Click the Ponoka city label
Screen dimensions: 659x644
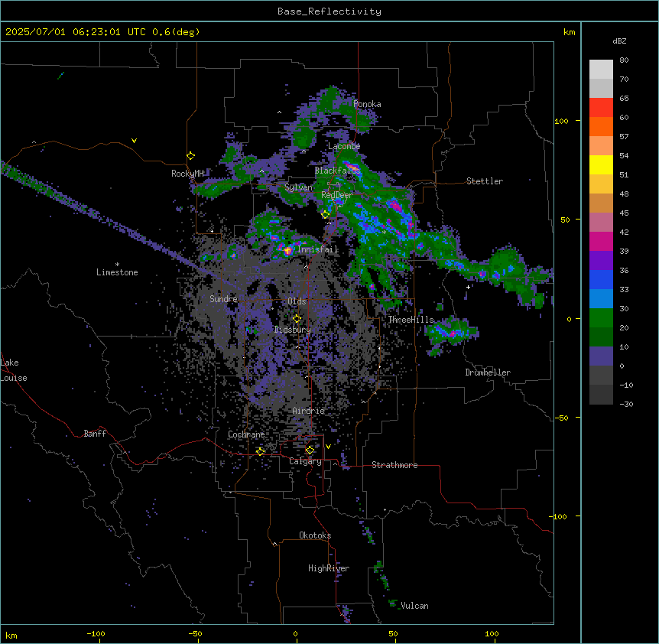pyautogui.click(x=367, y=104)
